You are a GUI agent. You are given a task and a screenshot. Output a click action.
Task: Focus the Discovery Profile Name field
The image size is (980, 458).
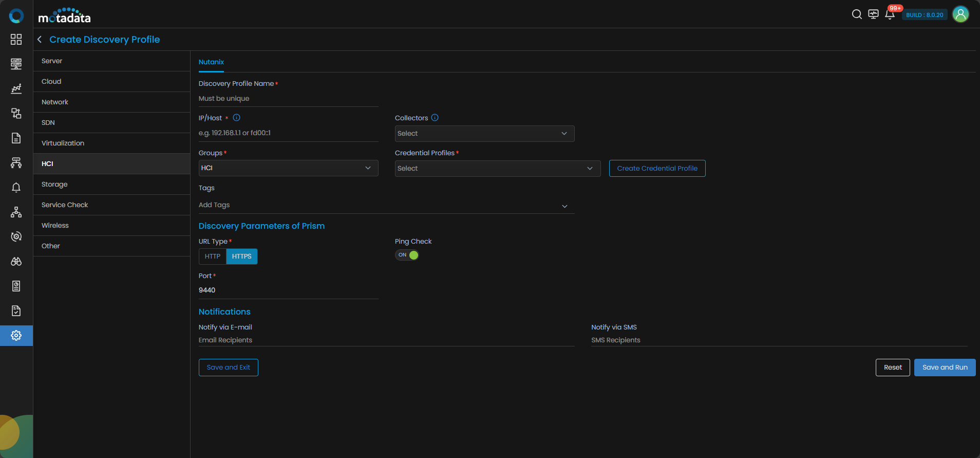[288, 99]
